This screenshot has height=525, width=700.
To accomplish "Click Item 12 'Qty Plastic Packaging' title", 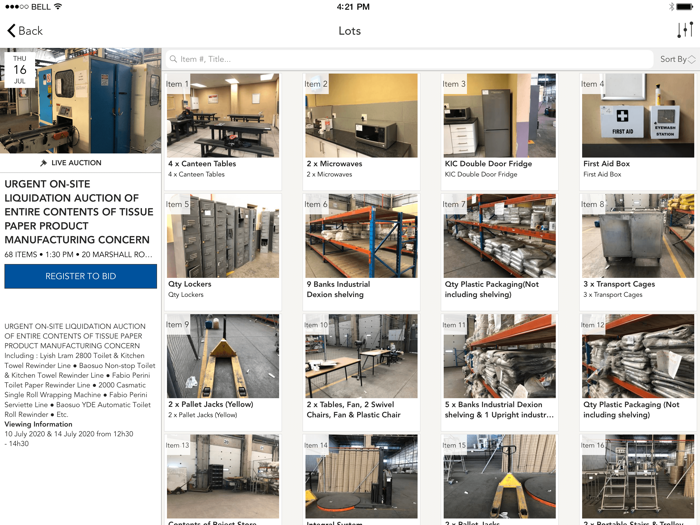I will (631, 410).
